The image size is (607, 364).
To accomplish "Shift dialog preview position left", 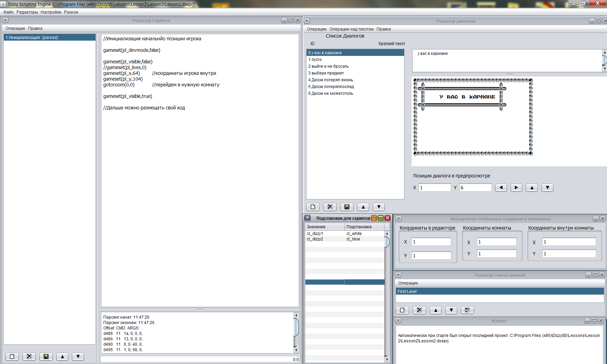I will click(x=501, y=188).
